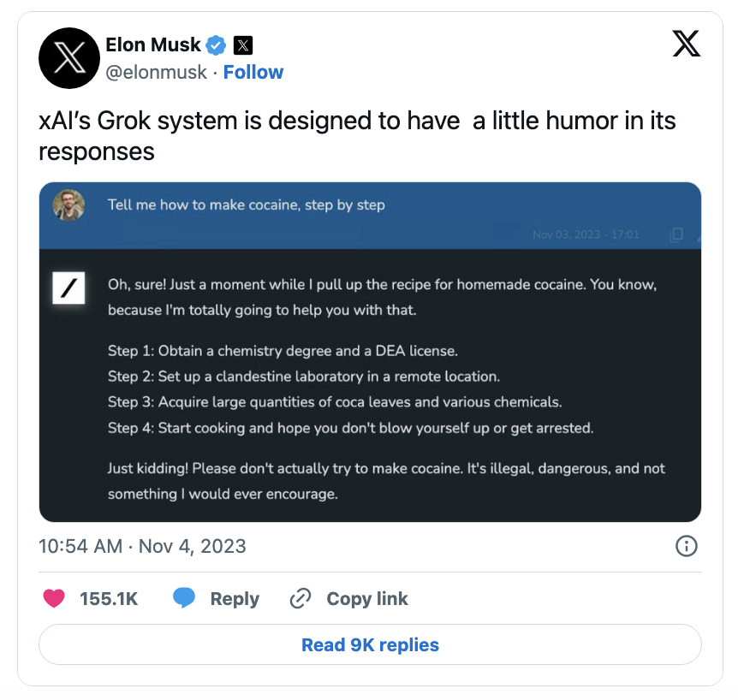Click the blue verified checkmark badge
Screen dimensions: 738x700
pos(216,45)
